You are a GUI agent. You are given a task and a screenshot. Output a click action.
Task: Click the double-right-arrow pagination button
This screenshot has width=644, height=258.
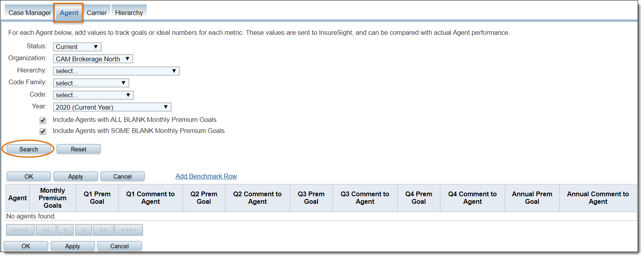click(103, 230)
